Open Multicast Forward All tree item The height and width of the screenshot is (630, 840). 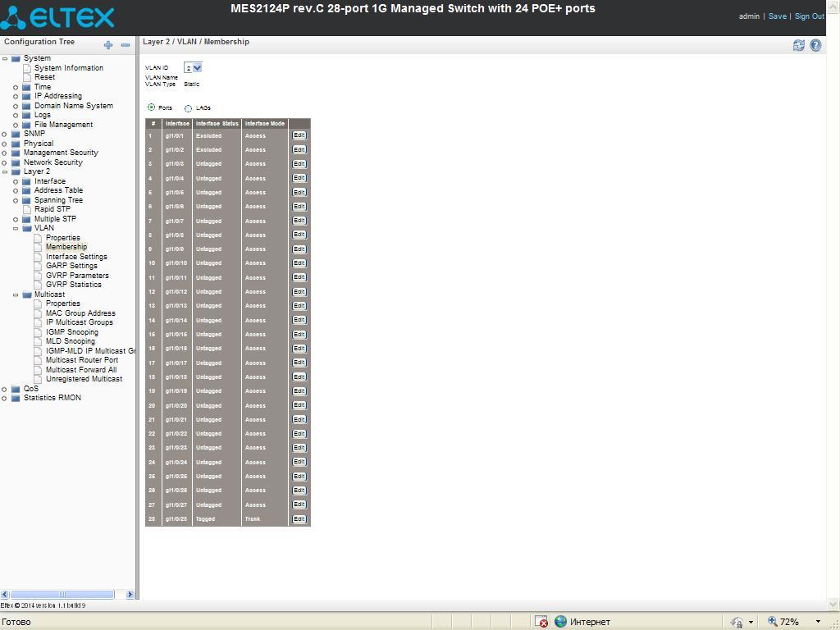click(81, 370)
